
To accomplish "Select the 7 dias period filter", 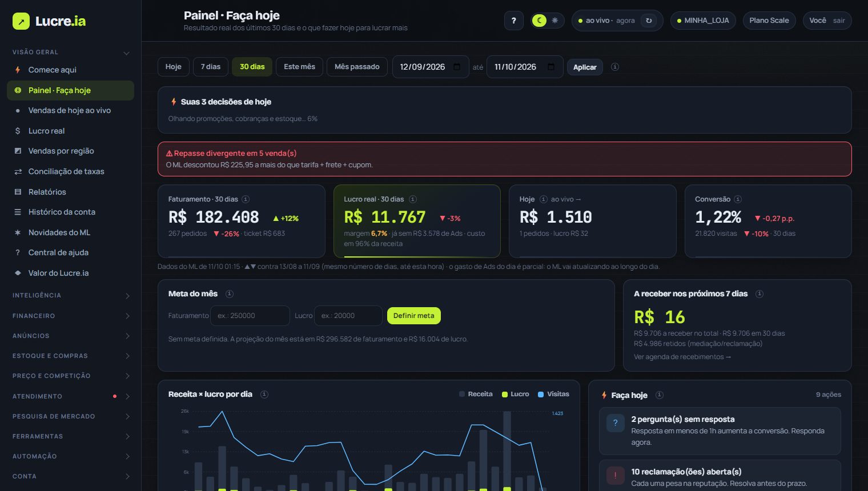I will pyautogui.click(x=211, y=67).
